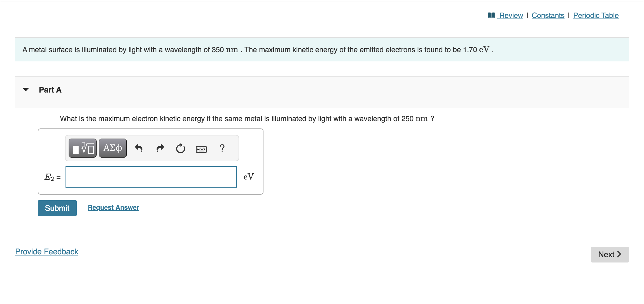Image resolution: width=644 pixels, height=304 pixels.
Task: Open Provide Feedback
Action: (46, 252)
